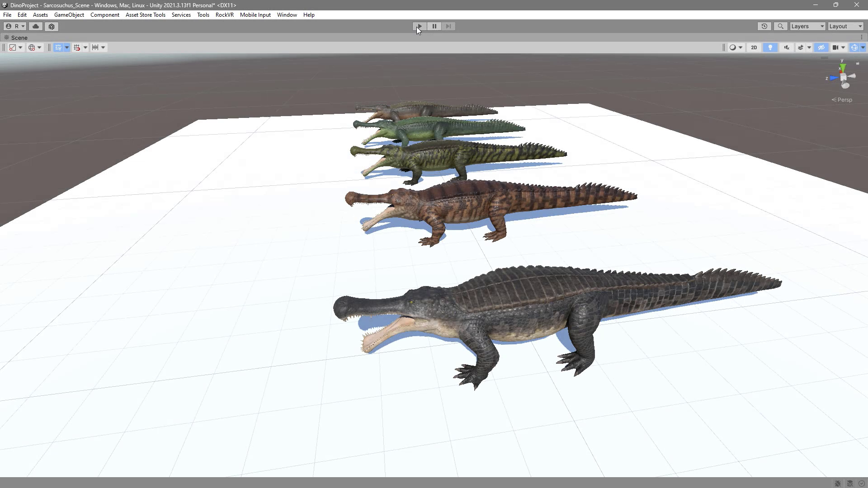
Task: Open the account R dropdown
Action: click(15, 26)
